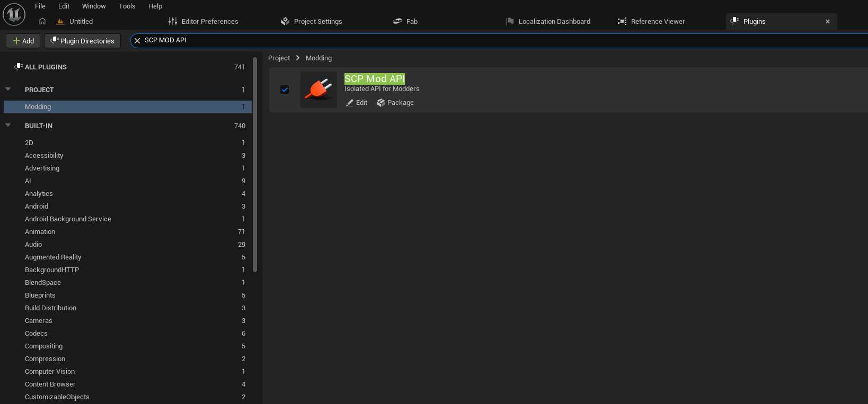868x404 pixels.
Task: Edit the SCP Mod API plugin
Action: pos(357,103)
